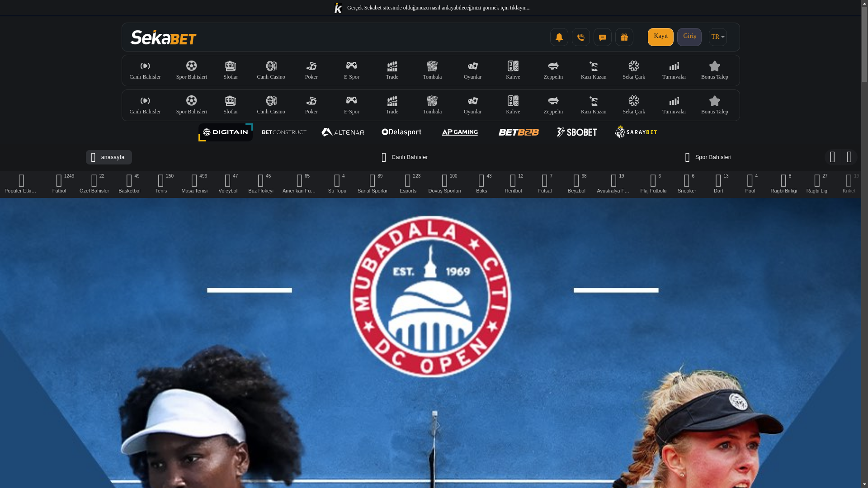
Task: Click Bonus Talep star in first menu row
Action: 715,66
